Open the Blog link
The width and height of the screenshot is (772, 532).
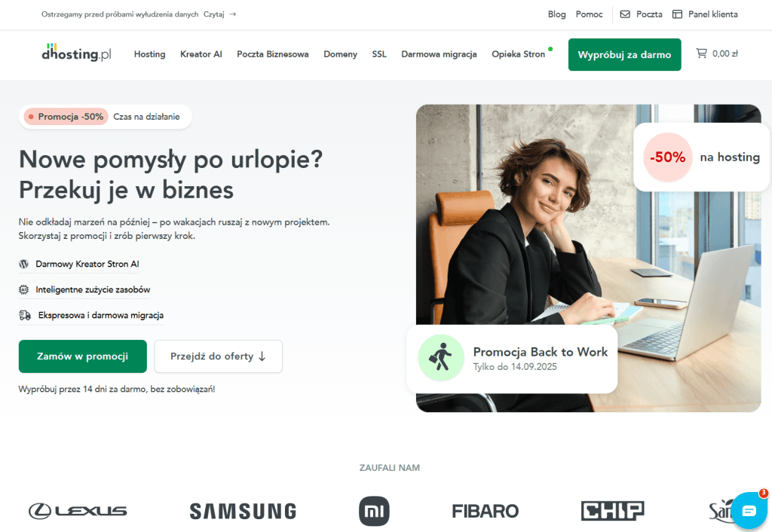pyautogui.click(x=557, y=14)
